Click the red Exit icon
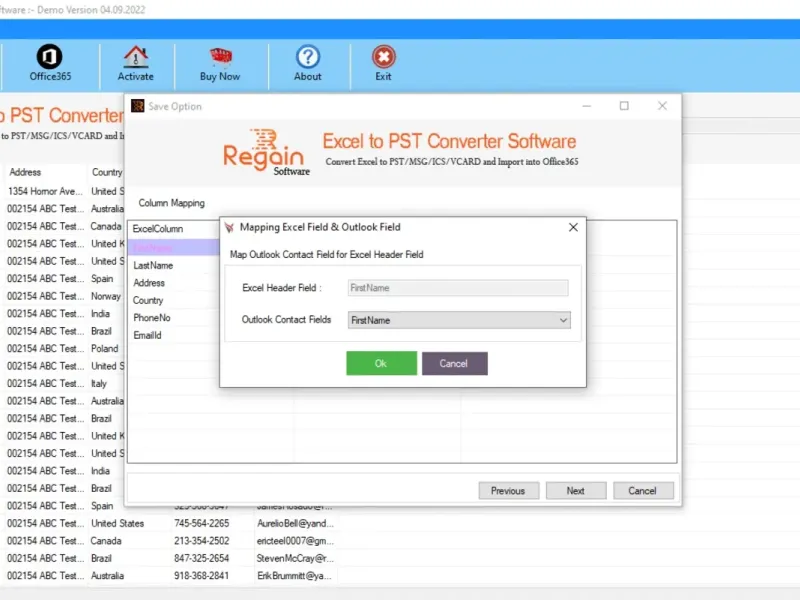The image size is (800, 600). point(383,57)
